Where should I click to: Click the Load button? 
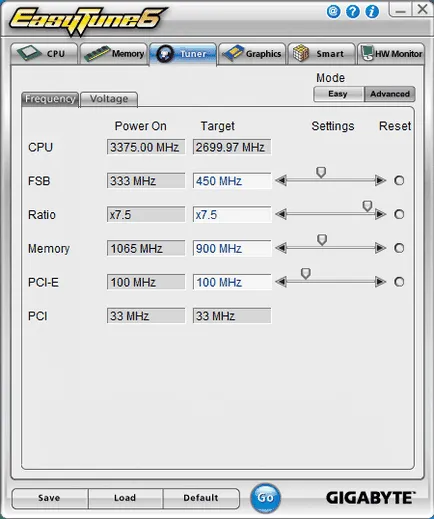coord(125,498)
